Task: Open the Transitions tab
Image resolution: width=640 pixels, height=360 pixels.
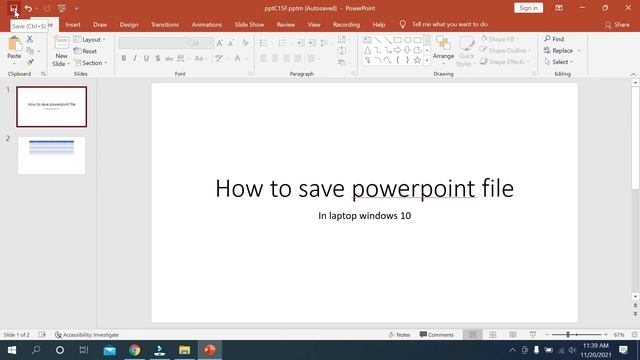Action: pos(165,24)
